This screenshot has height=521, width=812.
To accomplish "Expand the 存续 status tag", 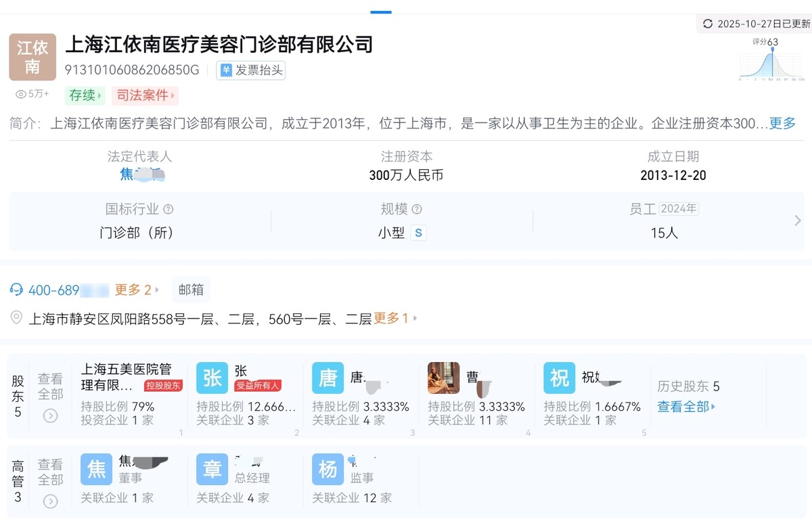I will point(85,95).
